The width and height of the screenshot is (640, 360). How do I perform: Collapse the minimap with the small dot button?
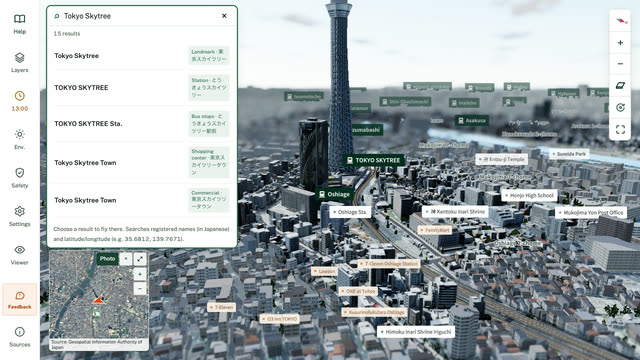tap(126, 259)
